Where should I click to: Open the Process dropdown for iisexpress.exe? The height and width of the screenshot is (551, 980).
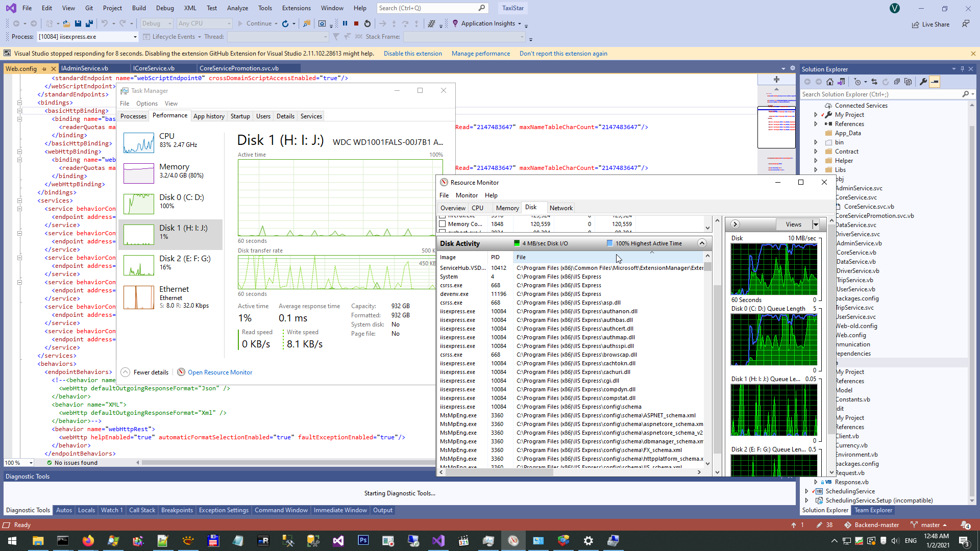tap(135, 37)
